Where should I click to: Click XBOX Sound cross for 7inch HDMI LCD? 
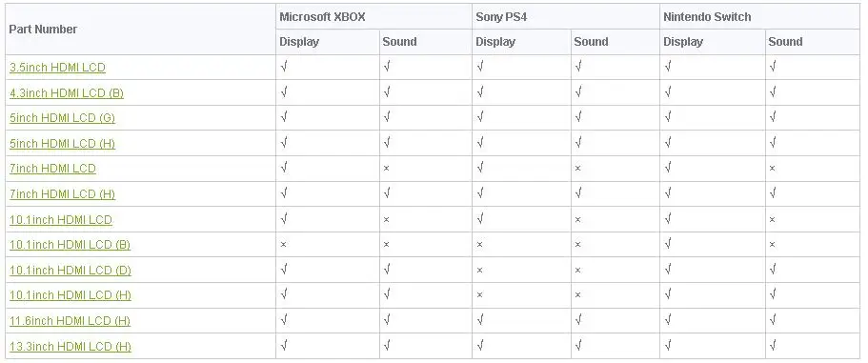387,169
